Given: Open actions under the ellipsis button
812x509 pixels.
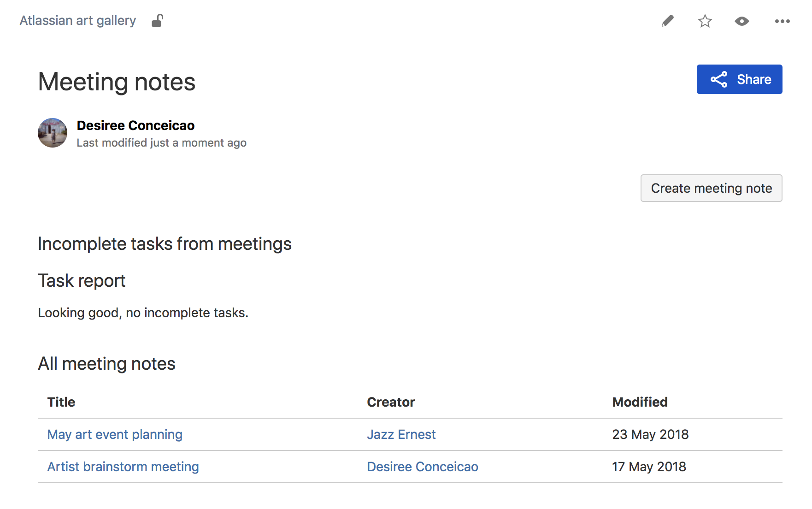Looking at the screenshot, I should 782,21.
